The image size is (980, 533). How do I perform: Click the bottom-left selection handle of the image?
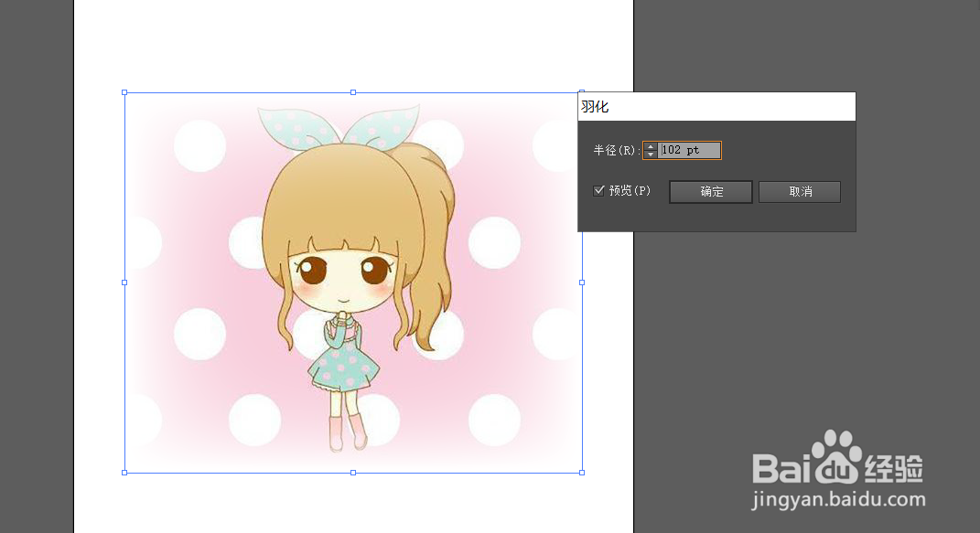click(124, 473)
